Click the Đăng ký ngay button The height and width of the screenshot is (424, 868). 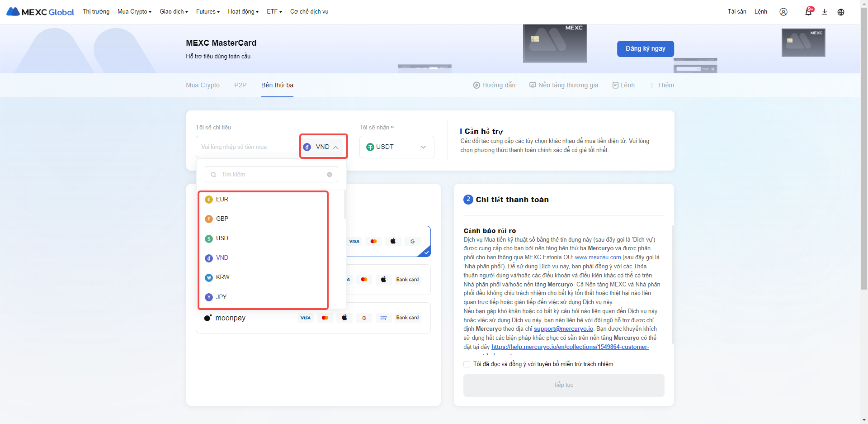pyautogui.click(x=645, y=49)
